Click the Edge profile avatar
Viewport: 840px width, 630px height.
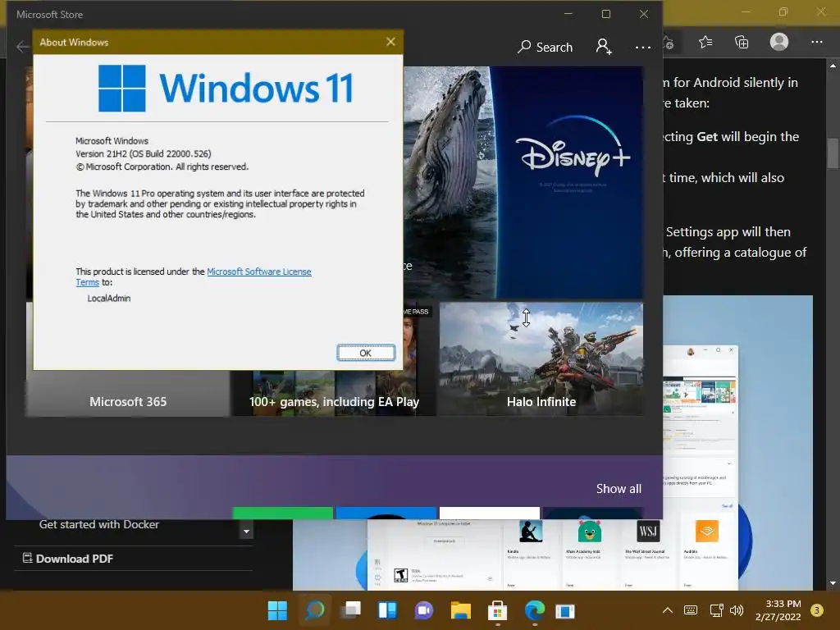tap(779, 42)
